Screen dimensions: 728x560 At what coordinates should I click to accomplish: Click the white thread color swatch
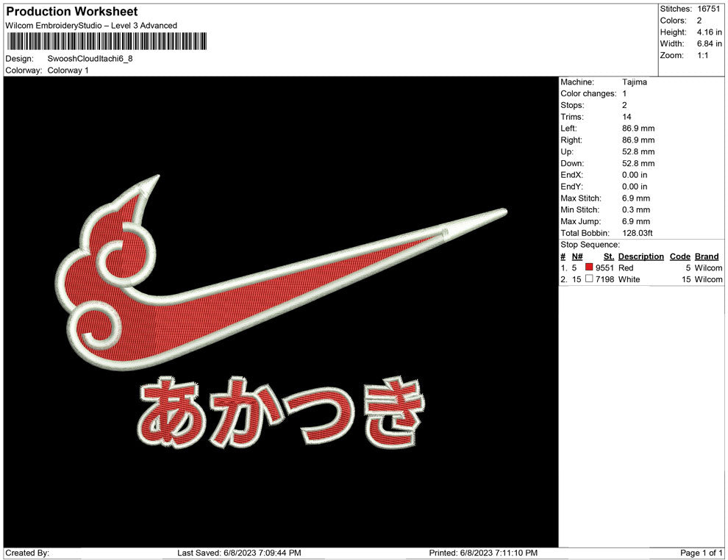point(589,280)
